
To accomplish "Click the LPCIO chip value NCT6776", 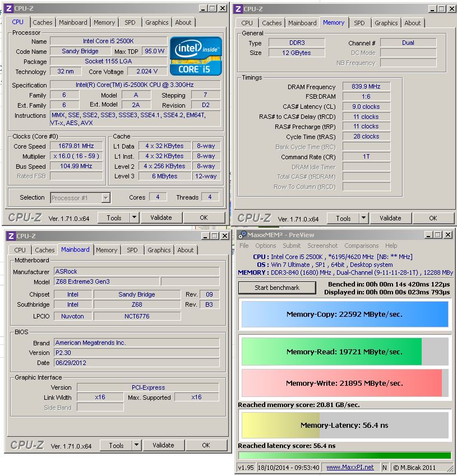I will click(137, 316).
